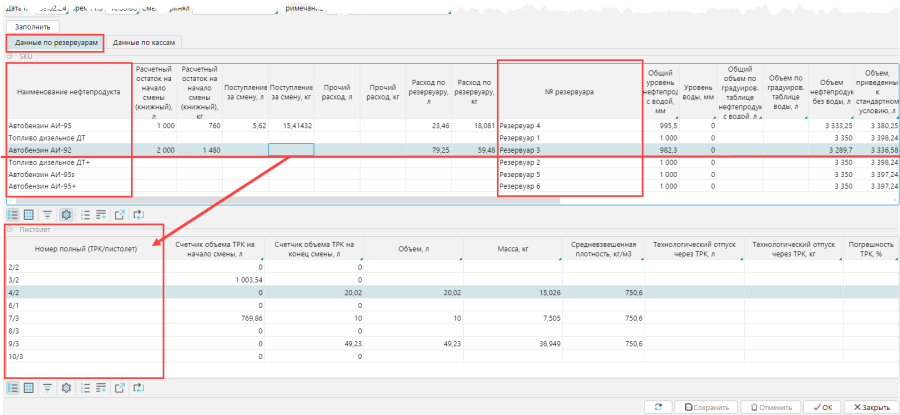Select Данные по резервуарам tab
Viewport: 900px width, 415px height.
click(55, 43)
